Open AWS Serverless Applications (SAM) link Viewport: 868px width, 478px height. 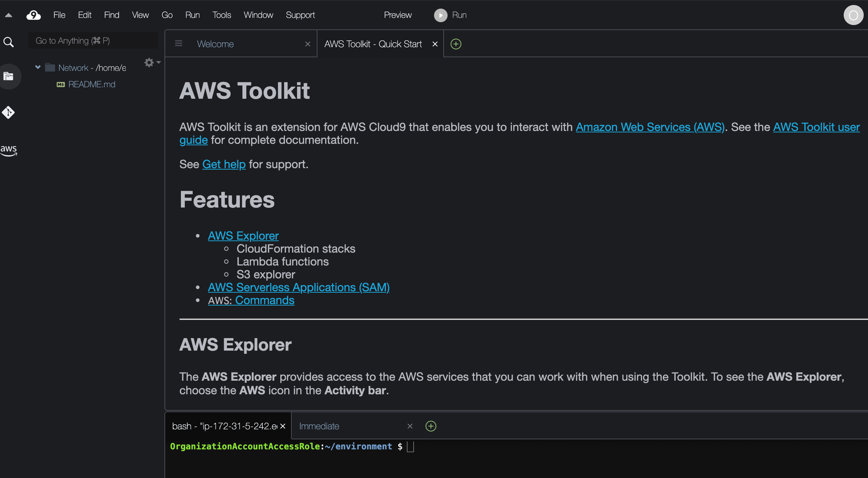299,287
